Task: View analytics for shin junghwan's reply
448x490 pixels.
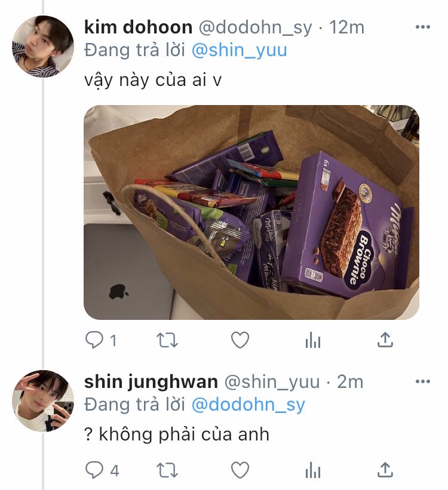Action: click(313, 470)
